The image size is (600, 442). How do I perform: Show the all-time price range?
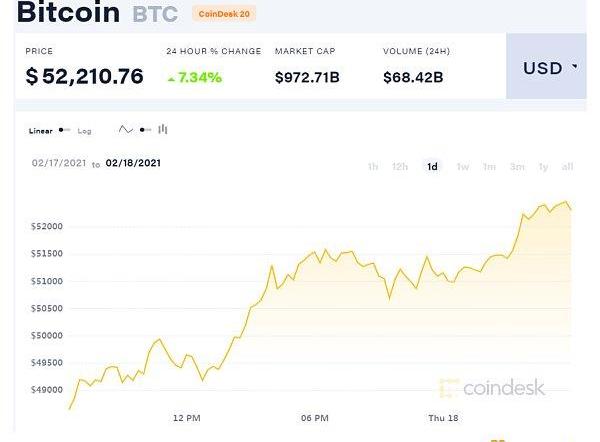click(x=567, y=166)
